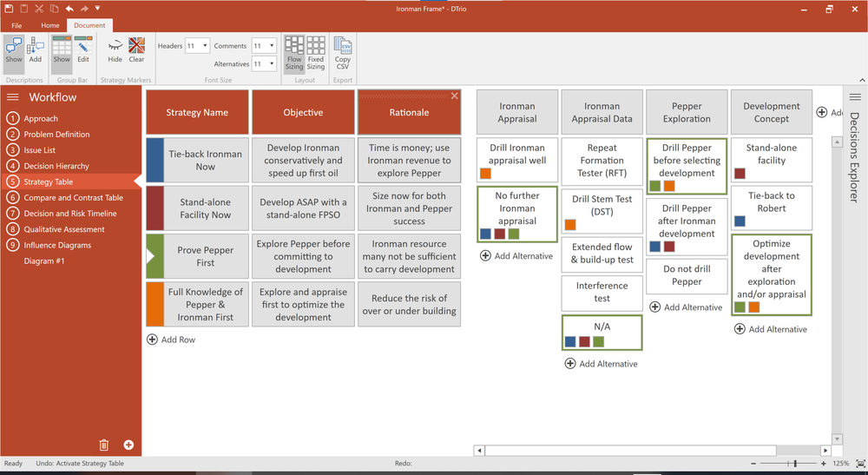Open Qualitative Assessment step

63,229
